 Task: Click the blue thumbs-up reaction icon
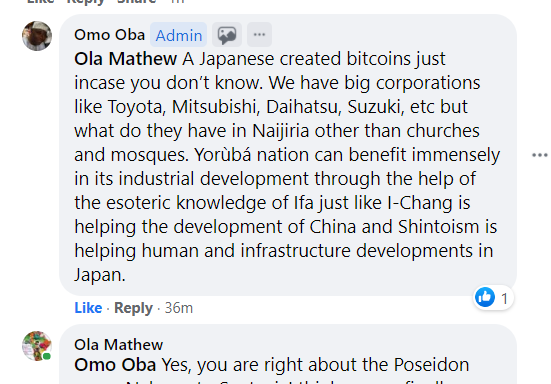tap(485, 297)
